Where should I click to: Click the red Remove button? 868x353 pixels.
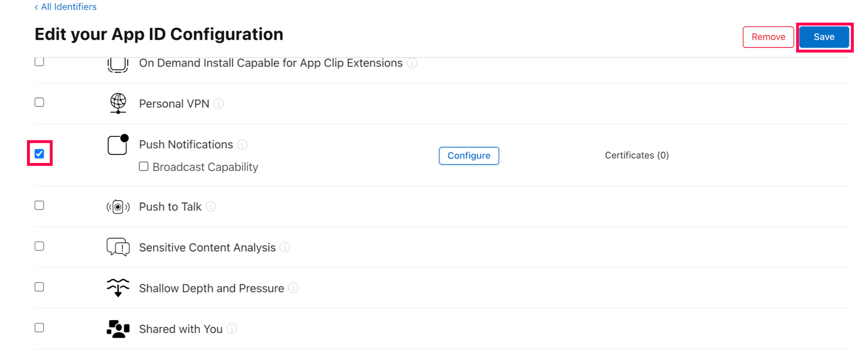point(768,37)
